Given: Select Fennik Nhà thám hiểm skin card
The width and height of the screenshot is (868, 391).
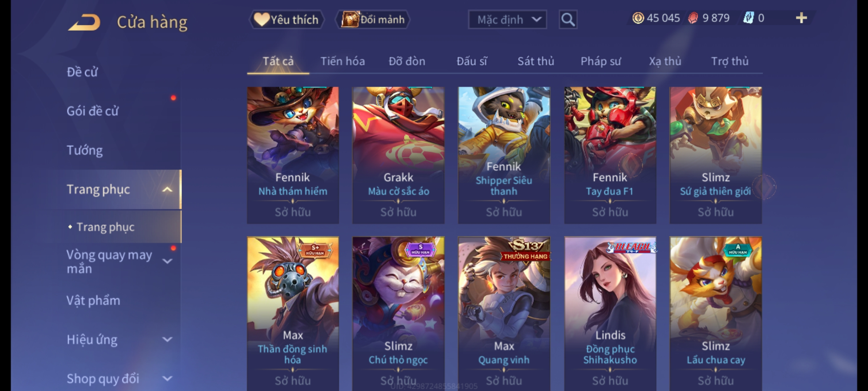Looking at the screenshot, I should coord(293,155).
